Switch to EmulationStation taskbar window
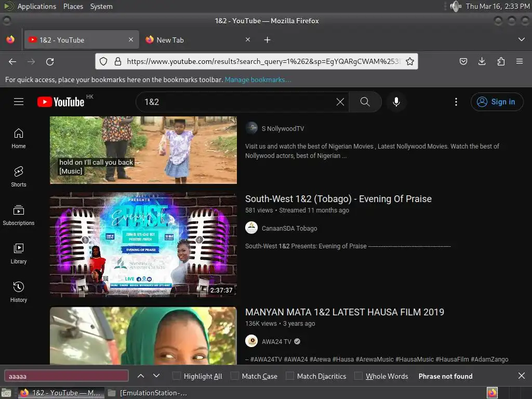Viewport: 532px width, 399px height. tap(148, 393)
